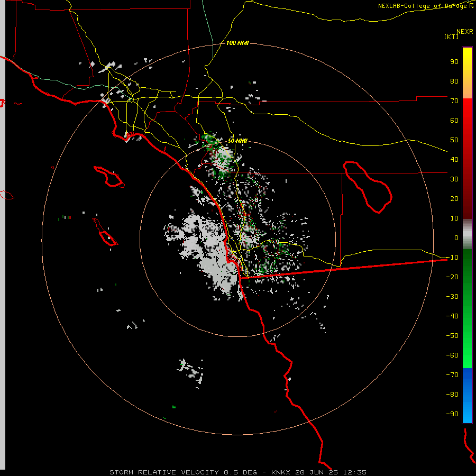
Task: Click the "100 NMI" range ring label
Action: (x=237, y=43)
